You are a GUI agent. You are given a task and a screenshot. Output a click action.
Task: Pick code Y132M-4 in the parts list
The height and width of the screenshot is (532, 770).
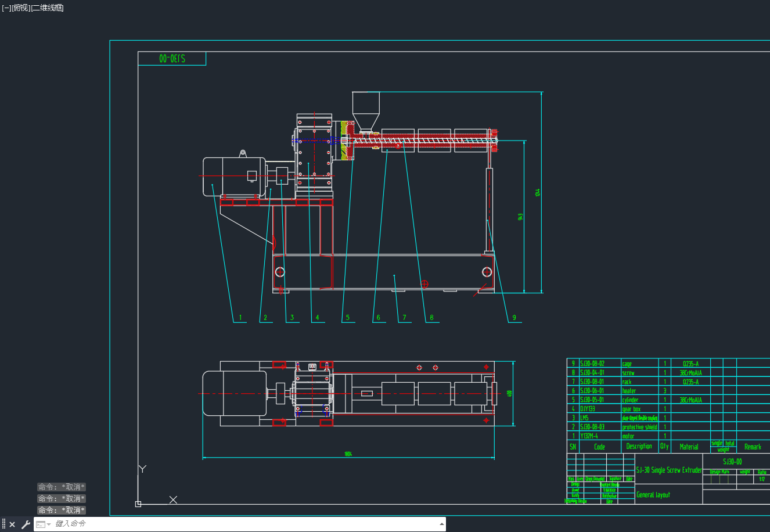click(x=589, y=436)
